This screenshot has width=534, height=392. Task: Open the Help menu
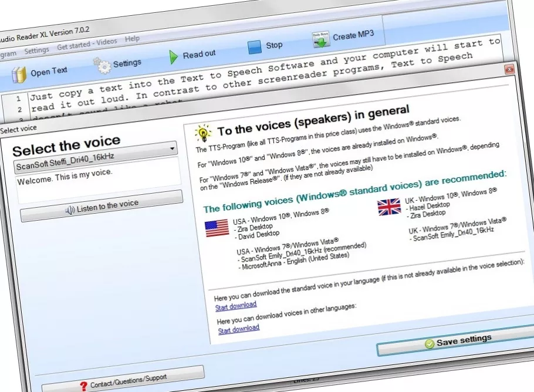pos(133,39)
